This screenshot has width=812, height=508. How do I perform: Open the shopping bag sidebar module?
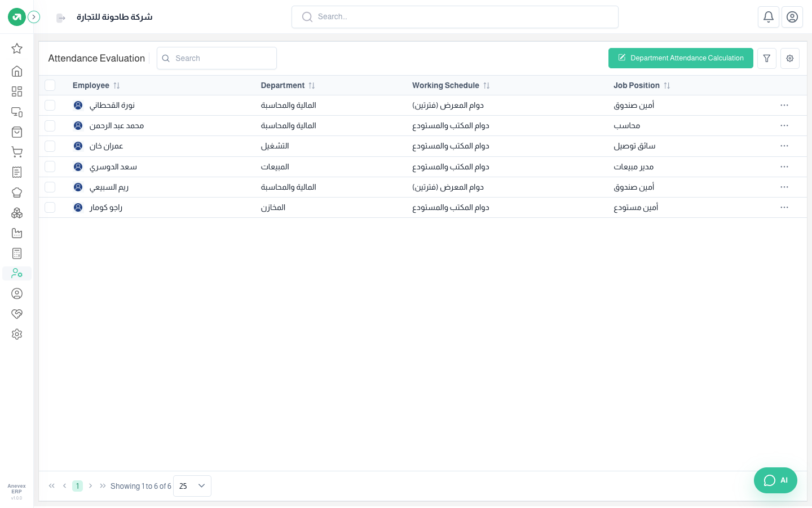[x=17, y=132]
